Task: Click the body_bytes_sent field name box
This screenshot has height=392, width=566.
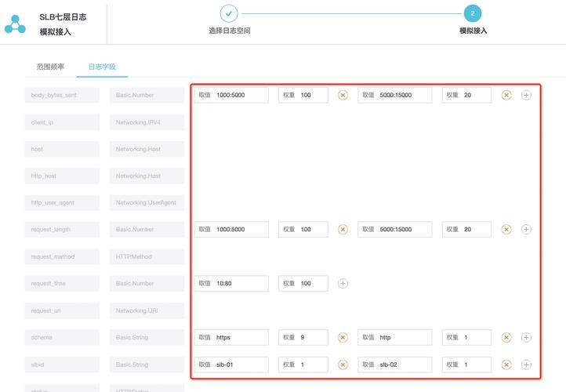Action: pyautogui.click(x=62, y=95)
